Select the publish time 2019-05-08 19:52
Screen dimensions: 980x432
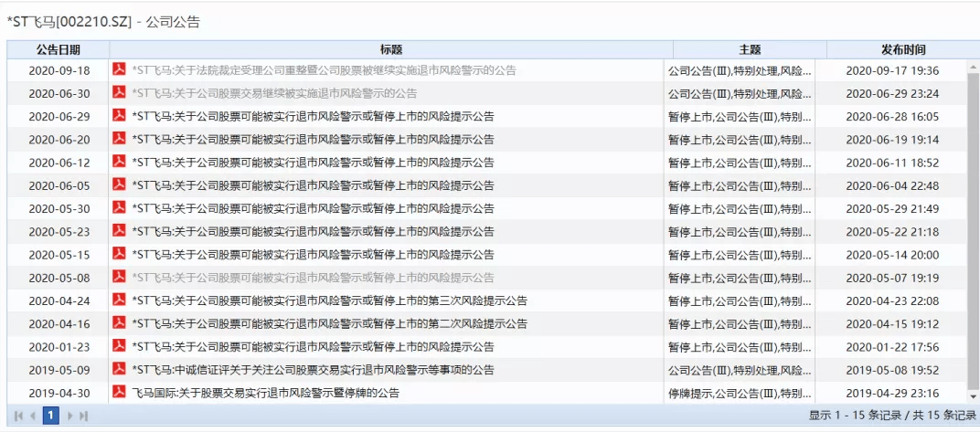click(892, 371)
